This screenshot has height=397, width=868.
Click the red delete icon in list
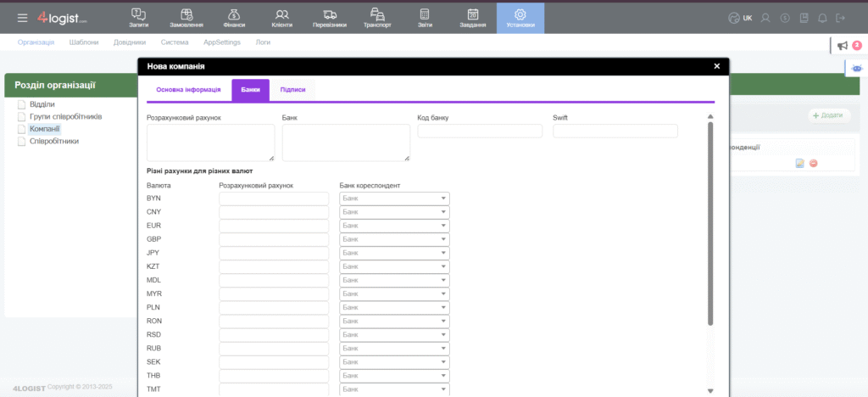[x=814, y=163]
